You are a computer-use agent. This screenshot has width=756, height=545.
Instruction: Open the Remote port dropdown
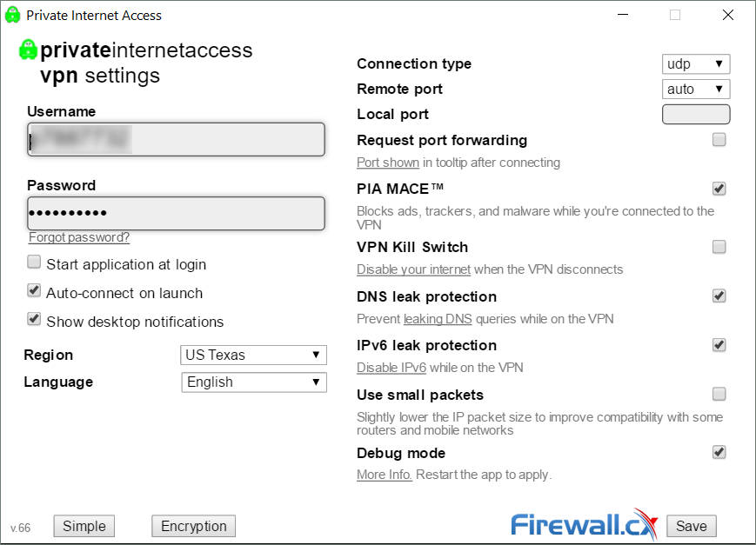pyautogui.click(x=696, y=89)
